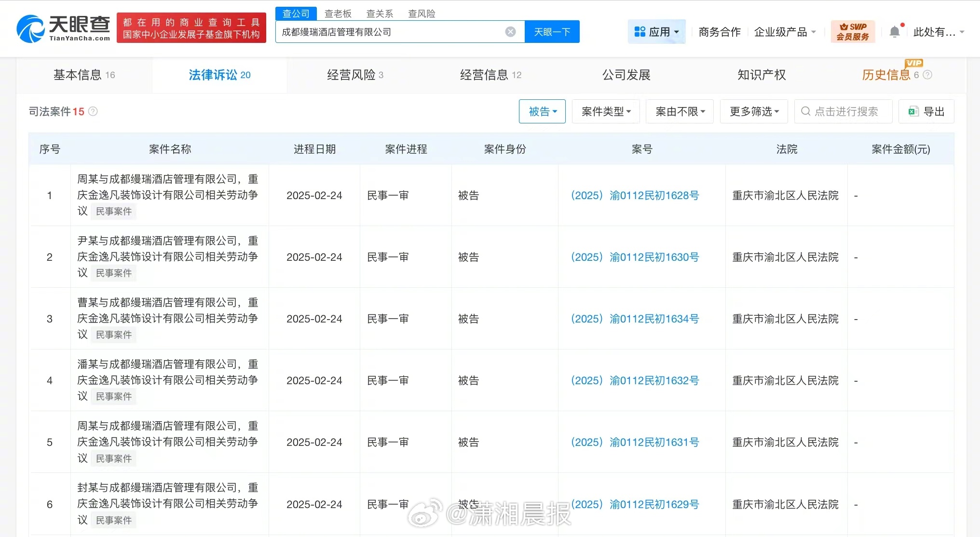Clear the search box with the X icon
This screenshot has width=980, height=537.
pos(510,31)
